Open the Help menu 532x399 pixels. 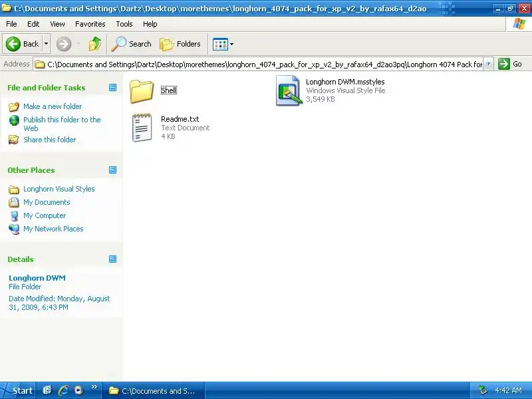pyautogui.click(x=150, y=24)
